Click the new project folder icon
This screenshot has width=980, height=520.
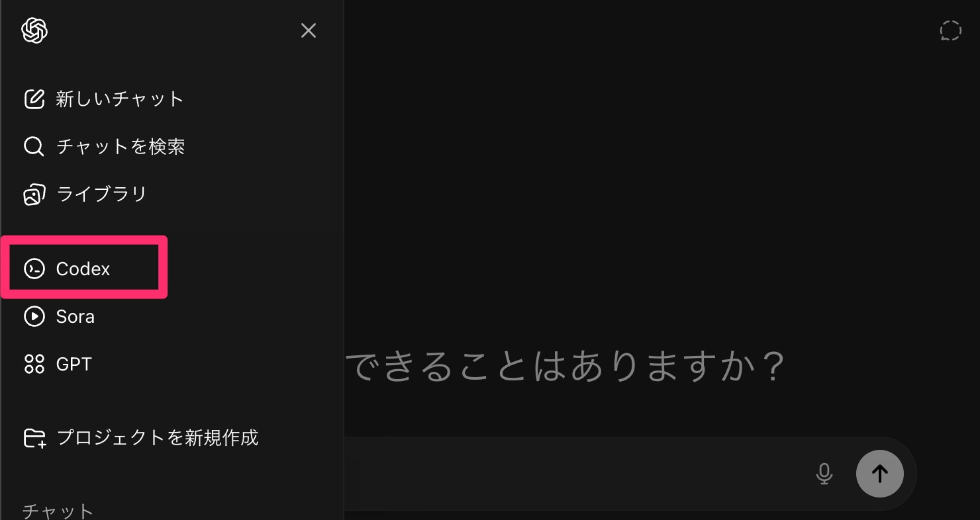coord(34,438)
